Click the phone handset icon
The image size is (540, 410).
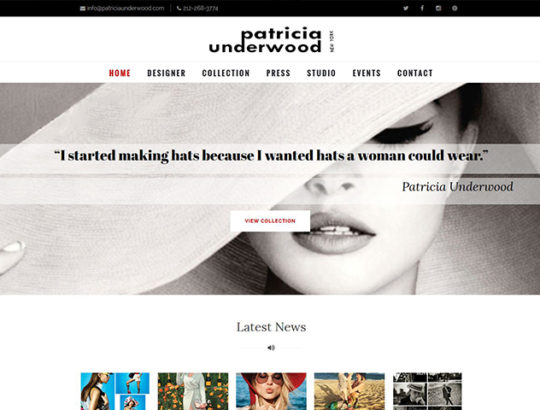[179, 9]
